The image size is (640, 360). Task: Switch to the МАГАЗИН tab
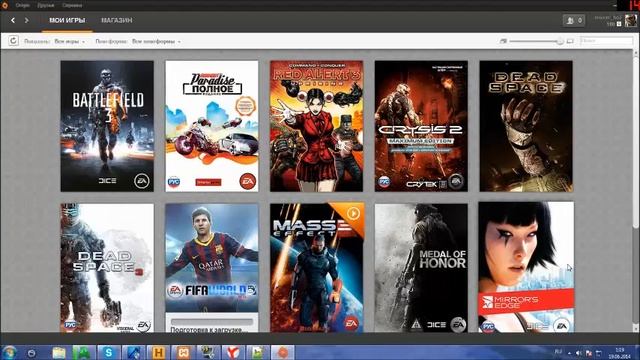coord(117,20)
